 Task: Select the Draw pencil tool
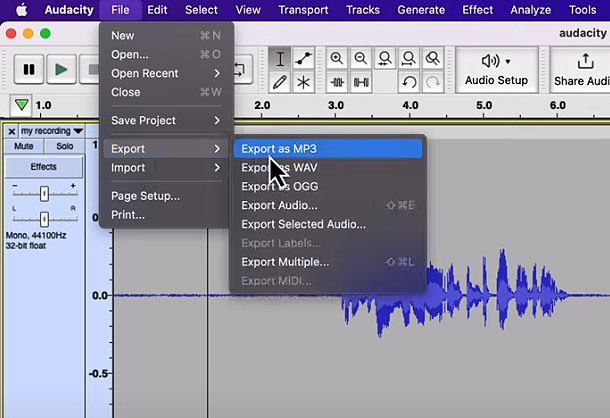pyautogui.click(x=280, y=82)
